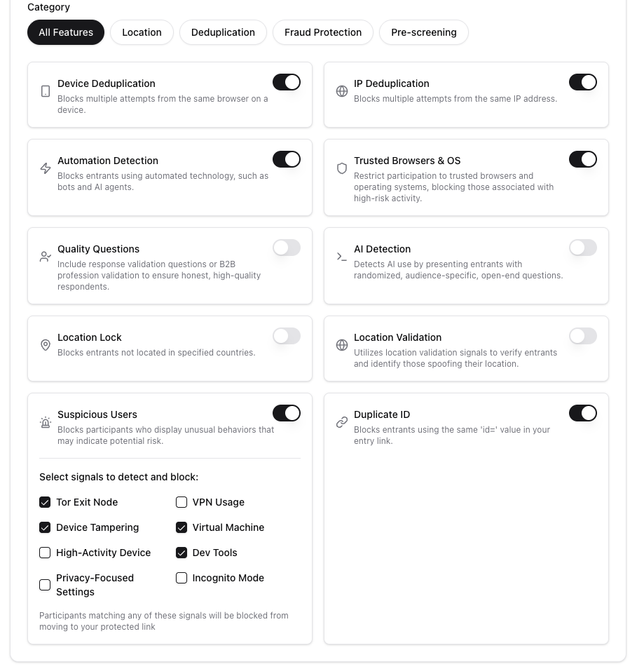Click the Deduplication filter button

coord(223,32)
